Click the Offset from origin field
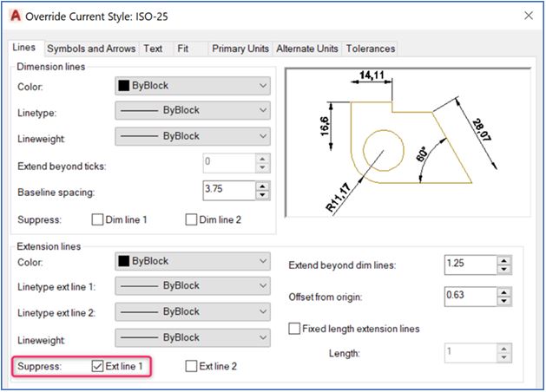Viewport: 546px width, 392px height. (470, 297)
